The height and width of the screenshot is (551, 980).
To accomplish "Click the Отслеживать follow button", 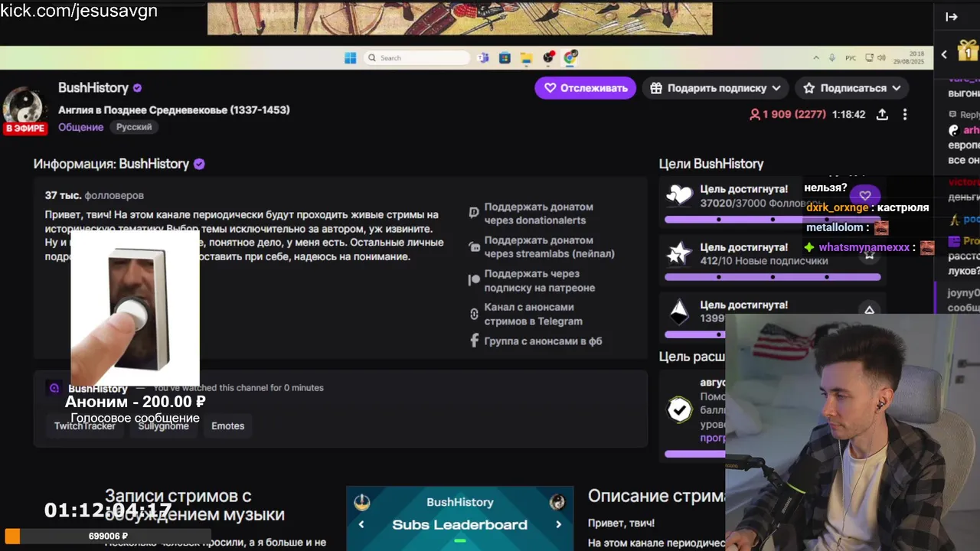I will (585, 88).
